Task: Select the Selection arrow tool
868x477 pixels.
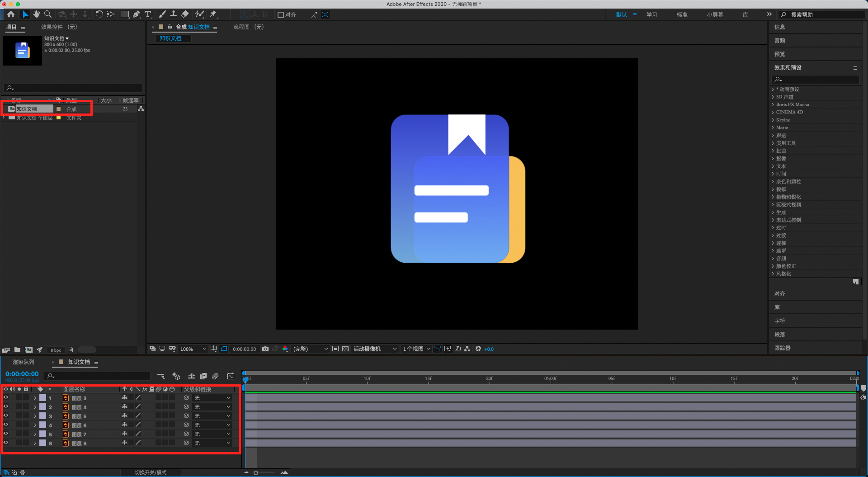Action: pos(25,14)
